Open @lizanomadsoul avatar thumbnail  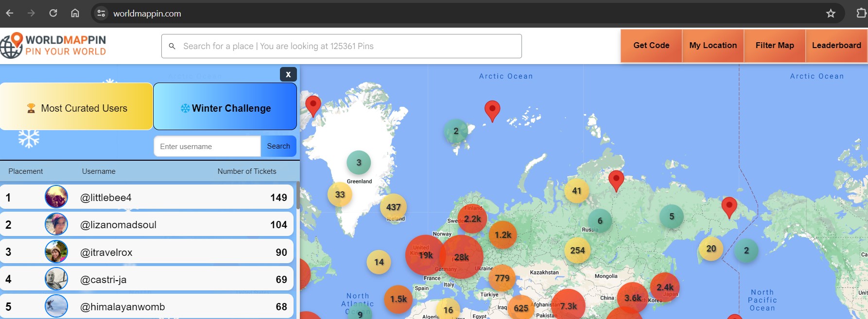tap(56, 224)
